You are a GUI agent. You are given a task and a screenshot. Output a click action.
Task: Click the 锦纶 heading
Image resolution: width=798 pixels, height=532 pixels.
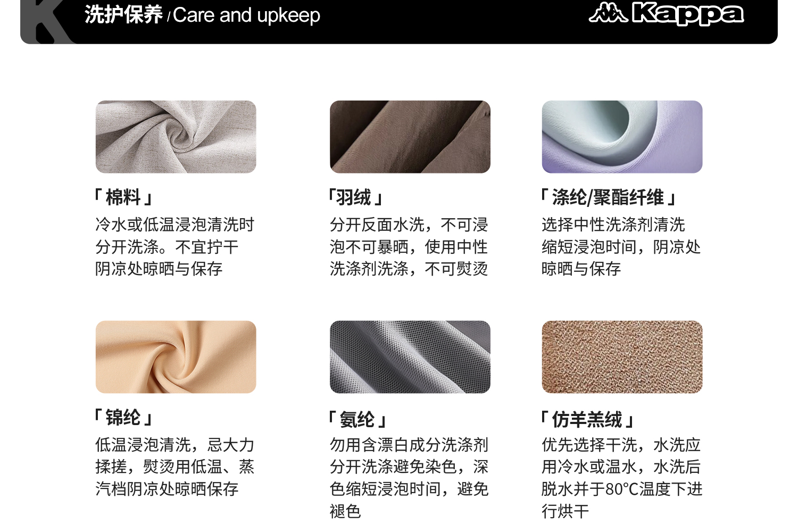click(x=123, y=418)
